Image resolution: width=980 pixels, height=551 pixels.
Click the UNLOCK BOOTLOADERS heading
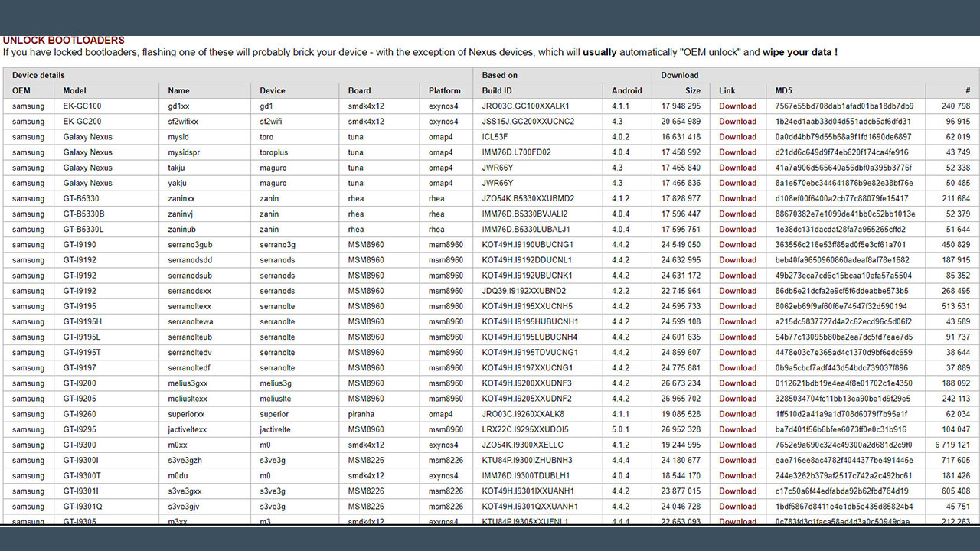64,41
